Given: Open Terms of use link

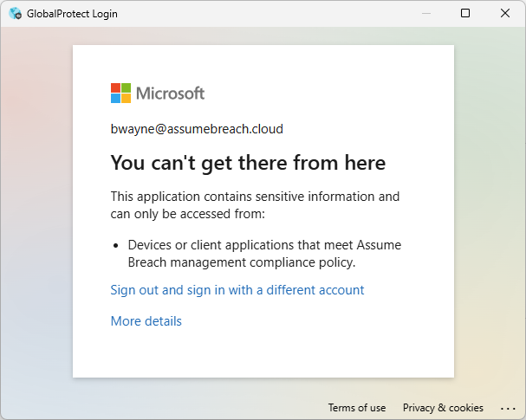Looking at the screenshot, I should point(357,408).
